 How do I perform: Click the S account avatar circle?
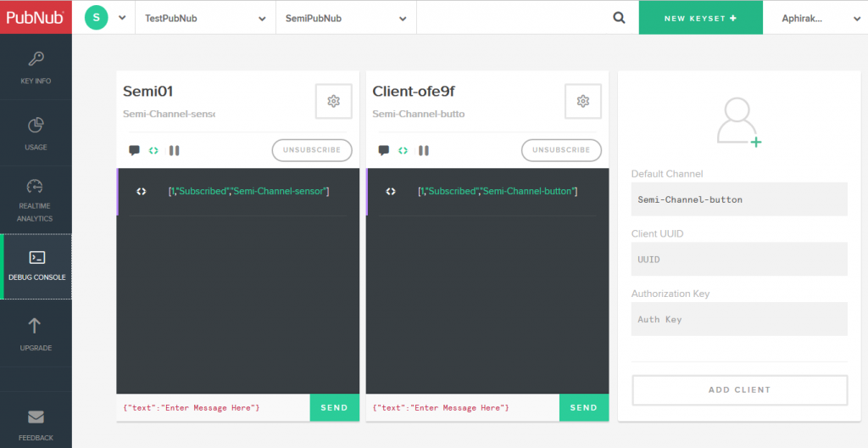(x=97, y=17)
